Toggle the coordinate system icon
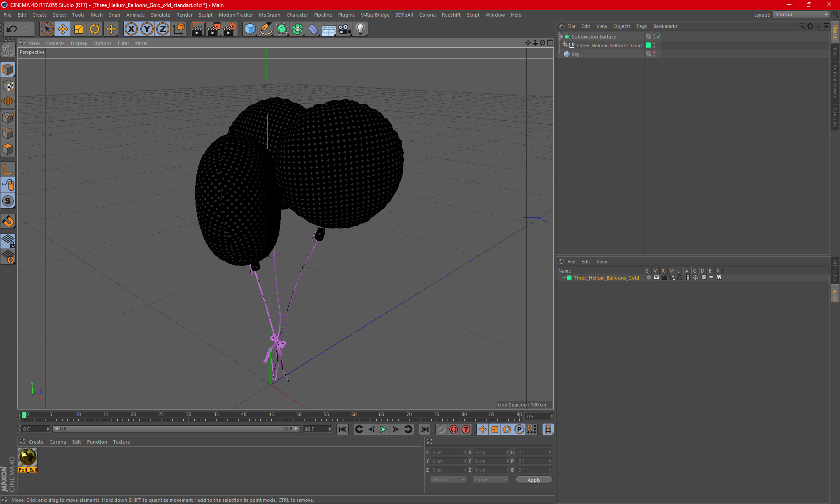Screen dimensions: 840x504 [178, 29]
